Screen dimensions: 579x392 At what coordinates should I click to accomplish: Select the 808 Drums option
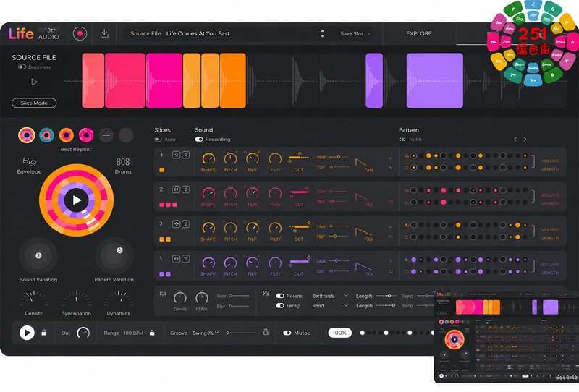123,165
